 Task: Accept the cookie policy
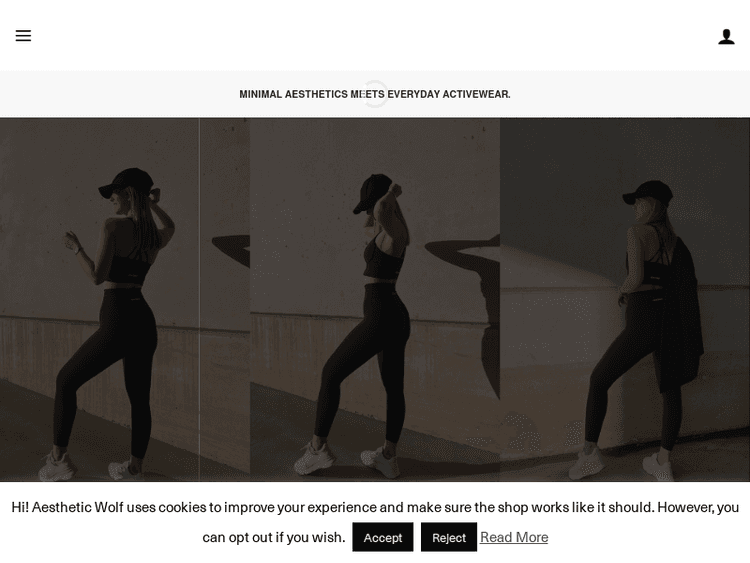383,537
